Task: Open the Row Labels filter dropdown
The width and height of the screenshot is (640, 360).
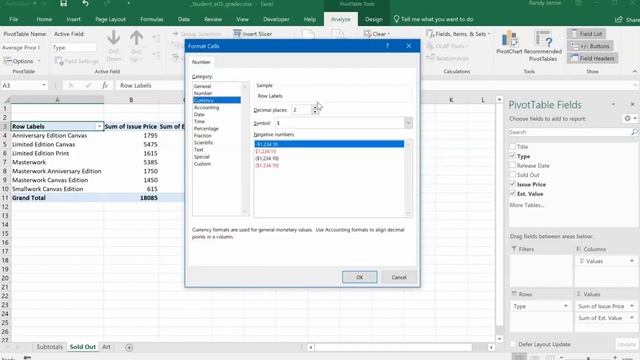Action: click(99, 127)
